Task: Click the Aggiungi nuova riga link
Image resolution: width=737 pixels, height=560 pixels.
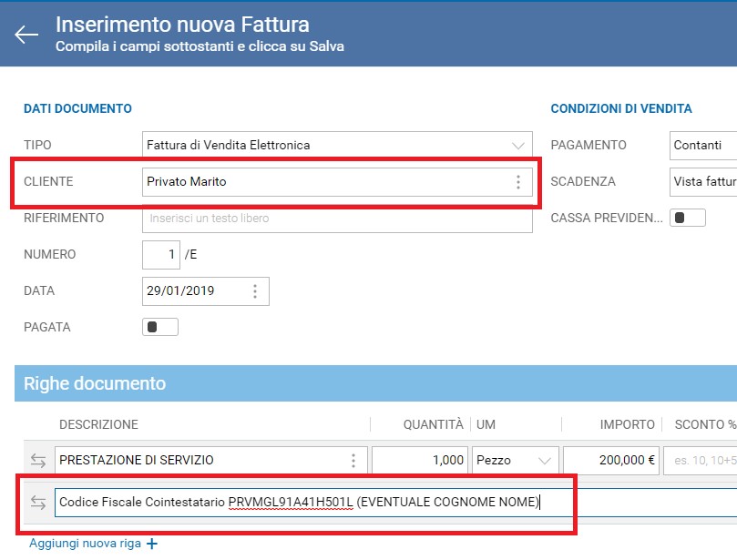Action: [85, 544]
